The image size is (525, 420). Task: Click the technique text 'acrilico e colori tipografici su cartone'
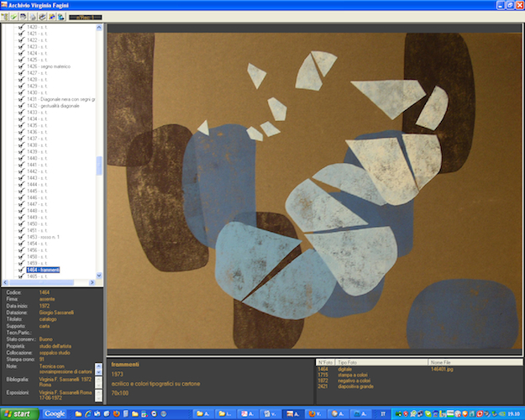(x=155, y=384)
